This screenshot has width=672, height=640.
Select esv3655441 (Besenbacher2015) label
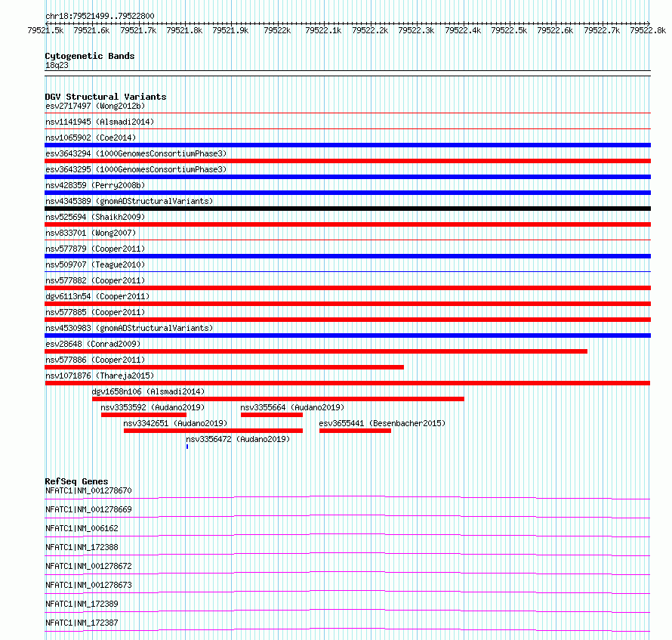click(x=382, y=423)
